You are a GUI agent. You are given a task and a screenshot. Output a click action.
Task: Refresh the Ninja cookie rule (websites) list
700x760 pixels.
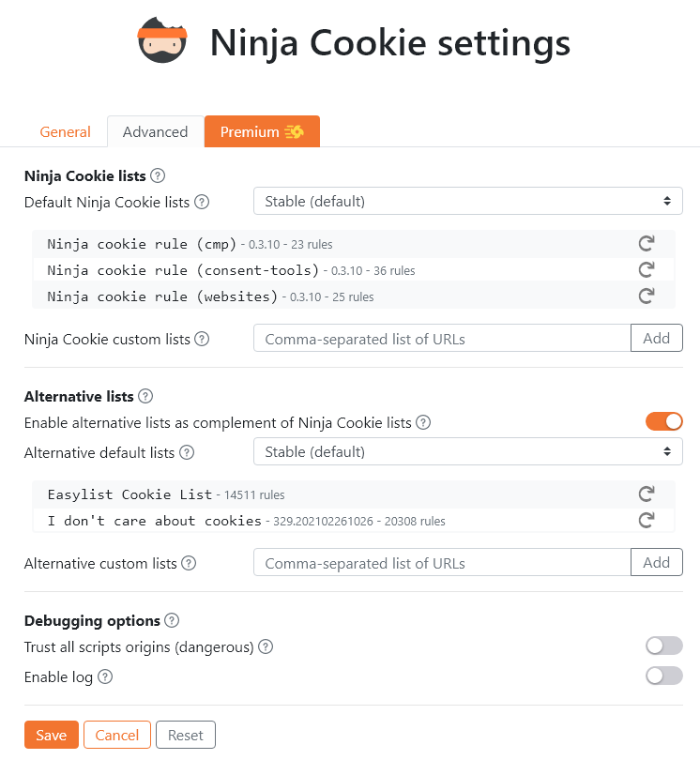tap(646, 296)
